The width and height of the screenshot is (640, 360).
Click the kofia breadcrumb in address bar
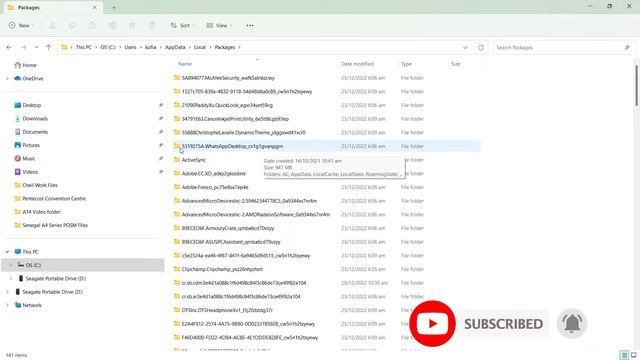pos(151,47)
